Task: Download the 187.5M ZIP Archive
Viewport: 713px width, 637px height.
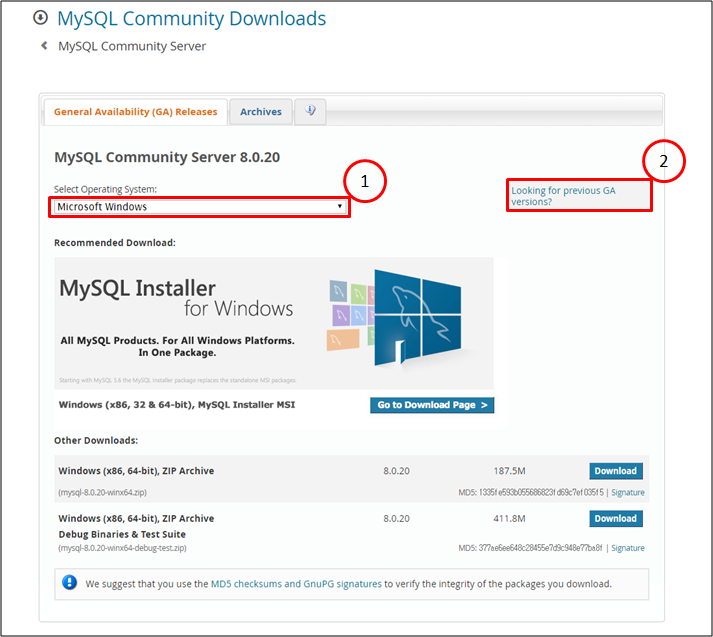Action: coord(616,471)
